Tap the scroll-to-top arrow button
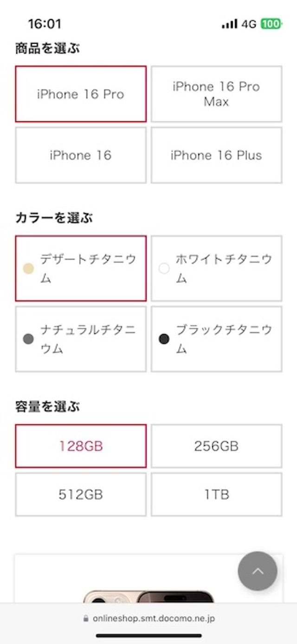This screenshot has height=644, width=297. coord(258,572)
